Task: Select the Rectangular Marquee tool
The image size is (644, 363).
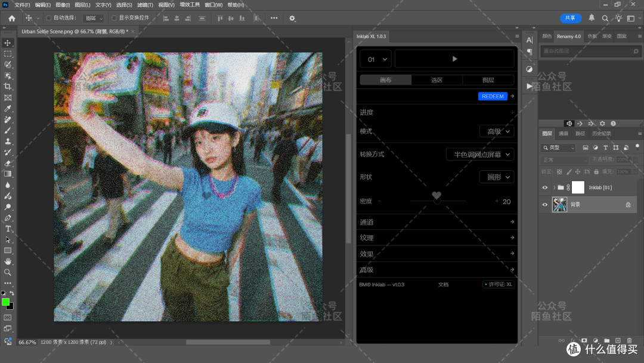Action: click(x=8, y=54)
